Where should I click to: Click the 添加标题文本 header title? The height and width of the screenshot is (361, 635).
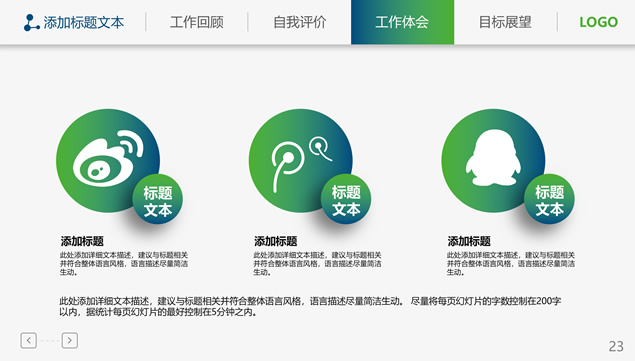pyautogui.click(x=83, y=23)
